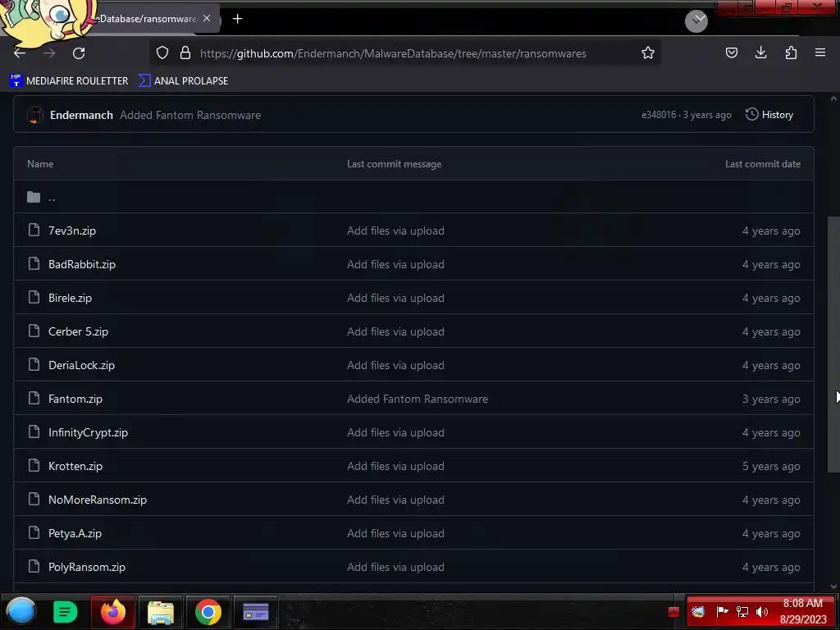Click the volume speaker tray icon

(x=762, y=612)
